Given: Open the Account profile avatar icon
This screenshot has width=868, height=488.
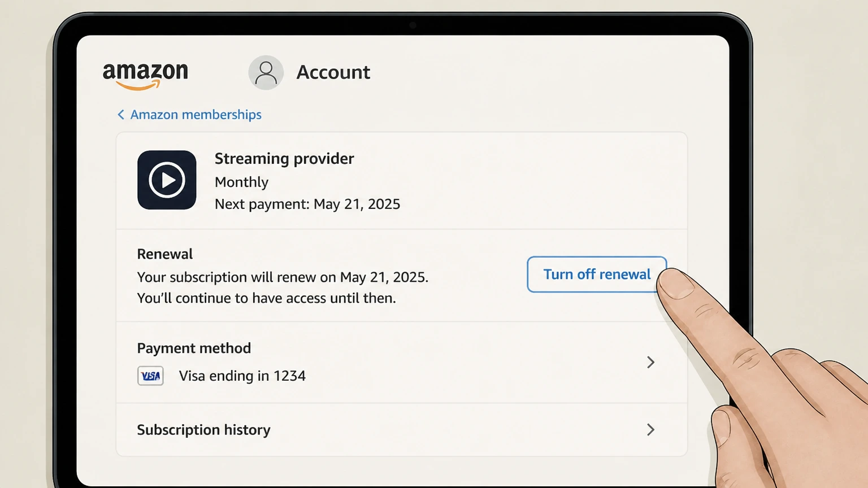Looking at the screenshot, I should coord(266,72).
